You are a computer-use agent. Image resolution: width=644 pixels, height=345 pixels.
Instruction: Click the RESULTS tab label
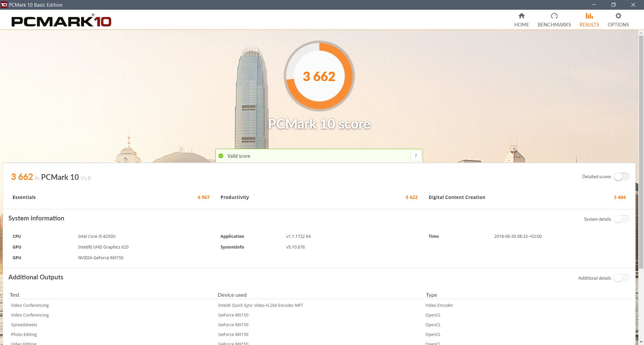589,25
